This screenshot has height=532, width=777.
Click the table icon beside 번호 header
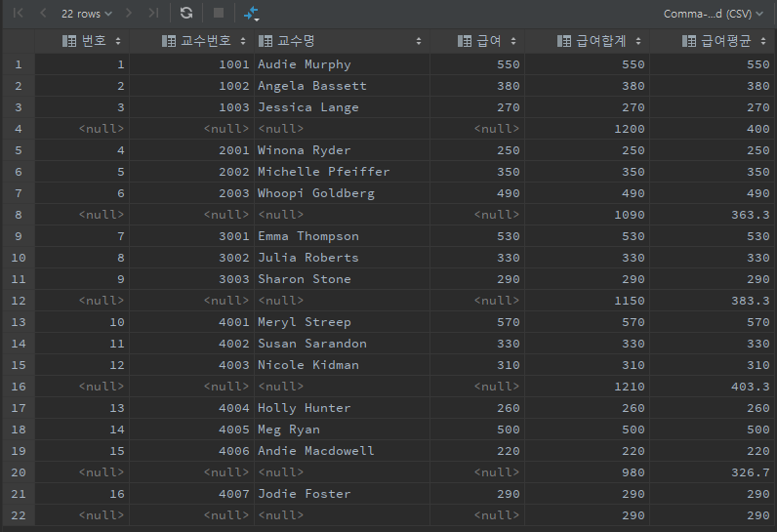(69, 41)
